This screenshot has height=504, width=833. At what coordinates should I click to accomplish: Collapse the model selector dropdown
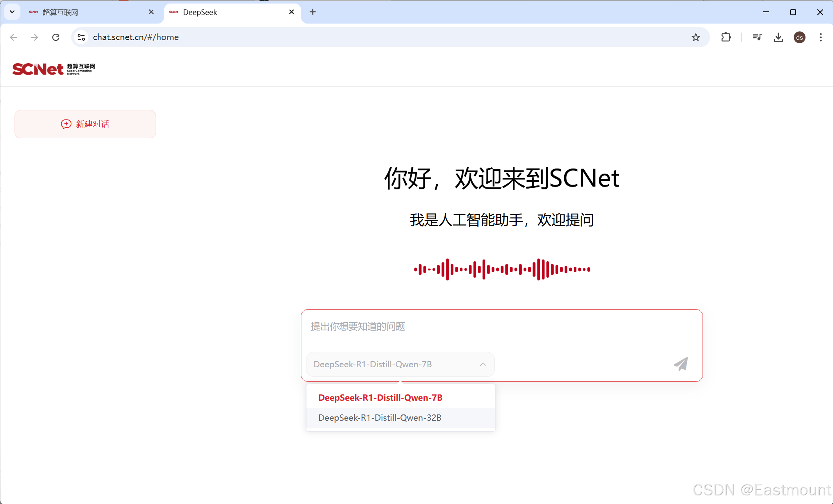(483, 364)
